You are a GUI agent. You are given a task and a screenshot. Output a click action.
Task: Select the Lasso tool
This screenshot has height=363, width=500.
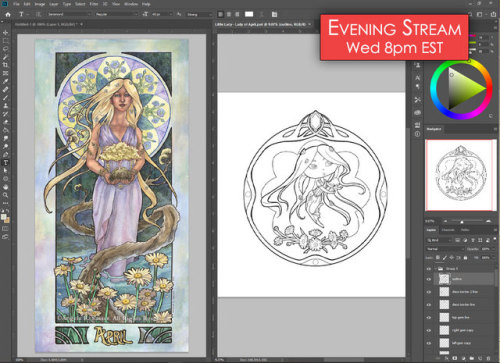[5, 49]
